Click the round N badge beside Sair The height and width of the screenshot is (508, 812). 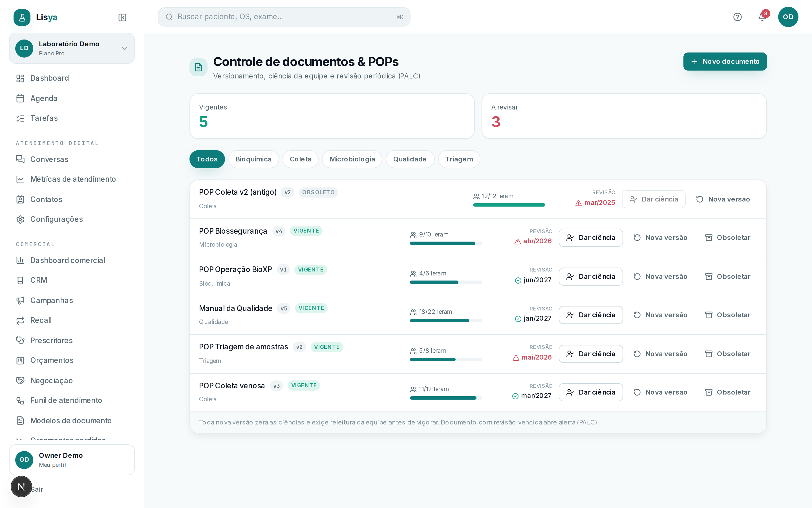[x=21, y=487]
